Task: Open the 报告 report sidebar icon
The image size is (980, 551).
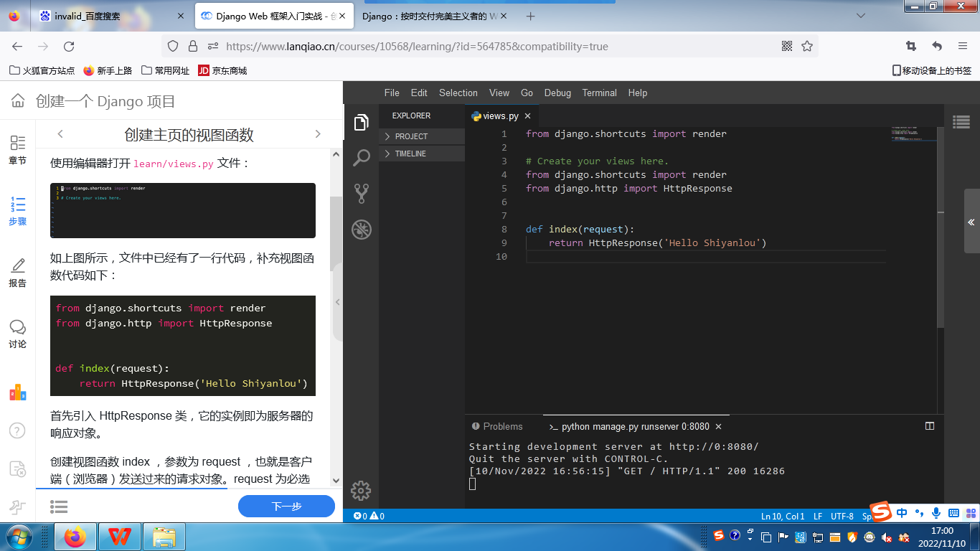Action: 18,273
